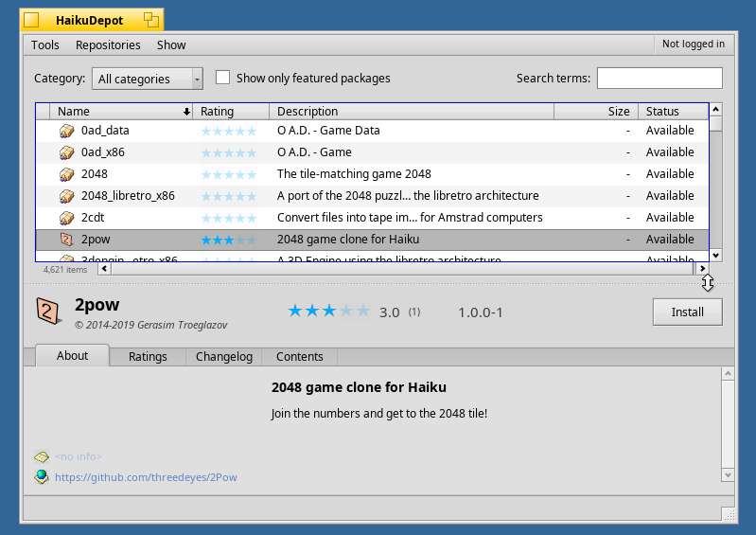
Task: Click the Not logged in button
Action: [694, 44]
